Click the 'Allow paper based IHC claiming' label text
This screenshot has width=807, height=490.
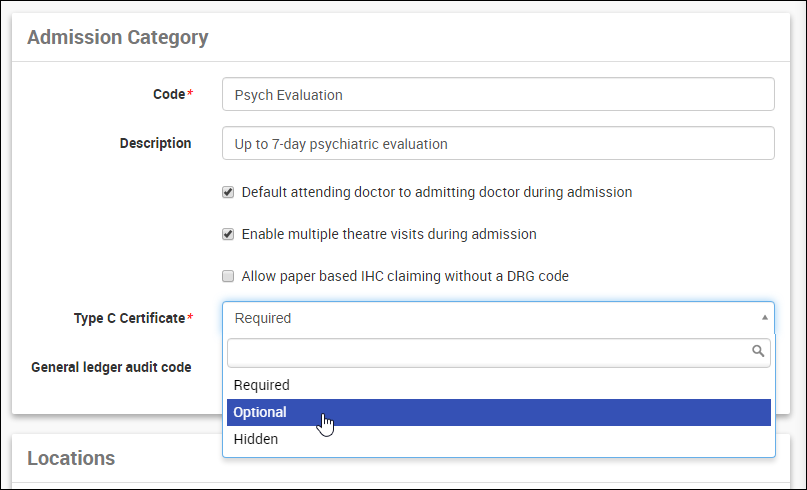coord(405,276)
